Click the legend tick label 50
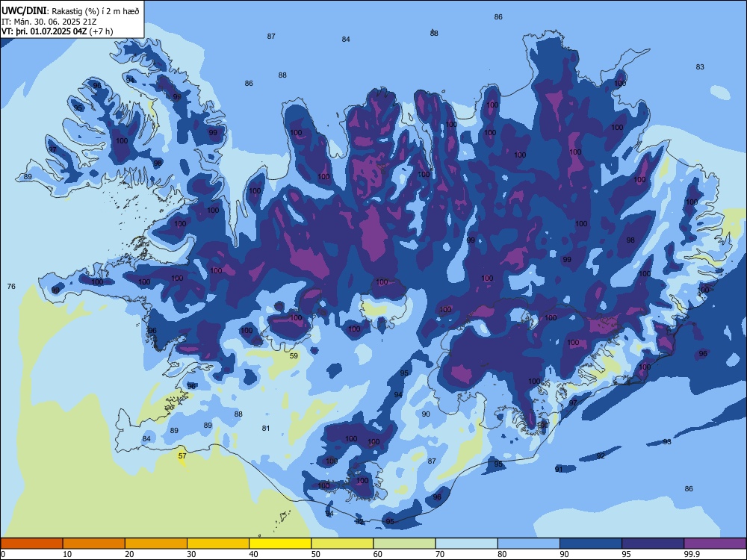The image size is (747, 560). (x=315, y=554)
